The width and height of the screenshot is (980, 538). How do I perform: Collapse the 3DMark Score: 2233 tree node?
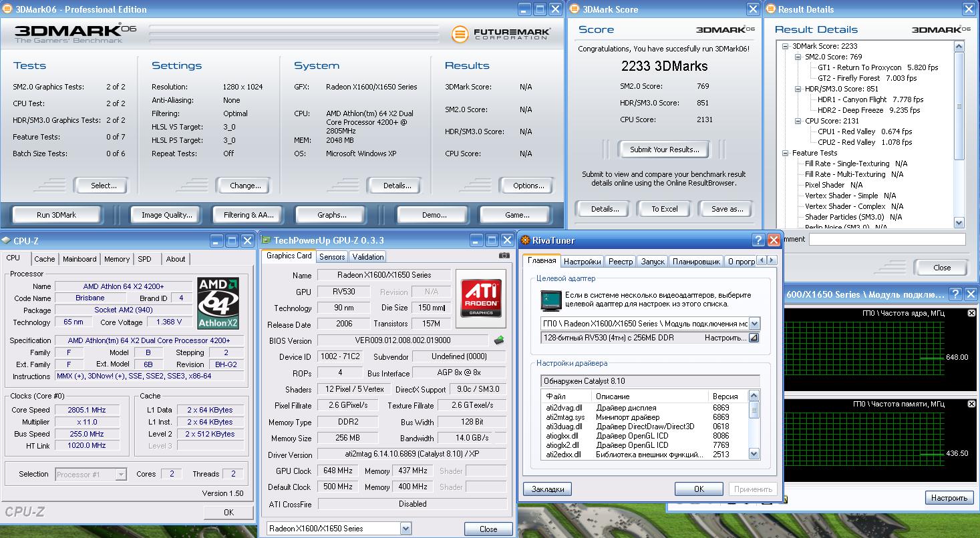[786, 46]
